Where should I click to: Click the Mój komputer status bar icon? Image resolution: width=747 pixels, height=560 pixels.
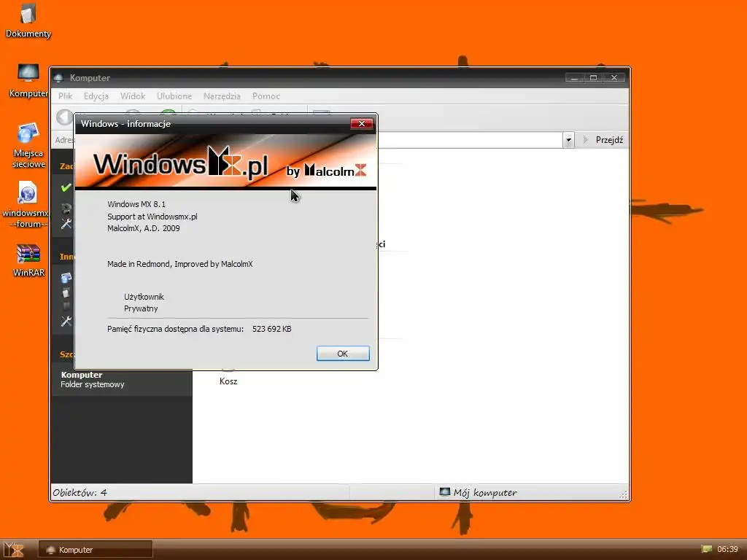pos(444,492)
